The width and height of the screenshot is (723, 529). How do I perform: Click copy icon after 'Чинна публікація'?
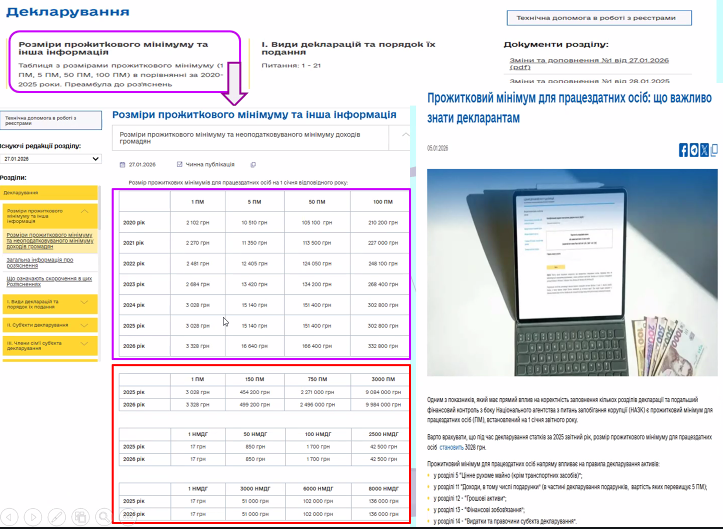coord(253,164)
